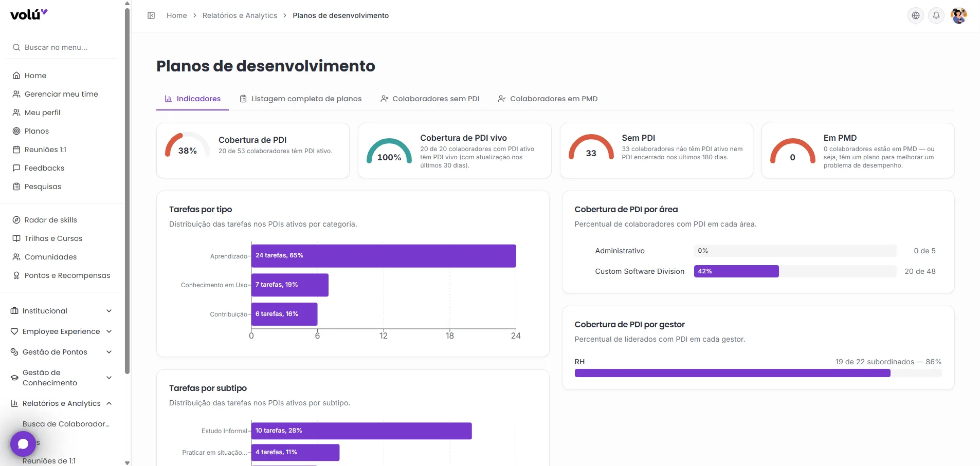Viewport: 980px width, 466px height.
Task: Click the Aprendizado 24 tarefas bar
Action: pyautogui.click(x=384, y=256)
